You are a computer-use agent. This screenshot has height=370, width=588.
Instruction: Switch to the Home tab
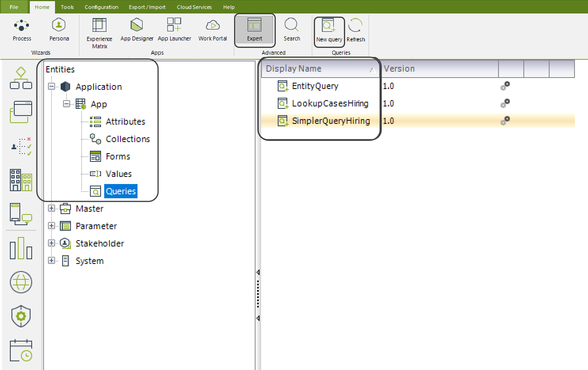point(42,7)
